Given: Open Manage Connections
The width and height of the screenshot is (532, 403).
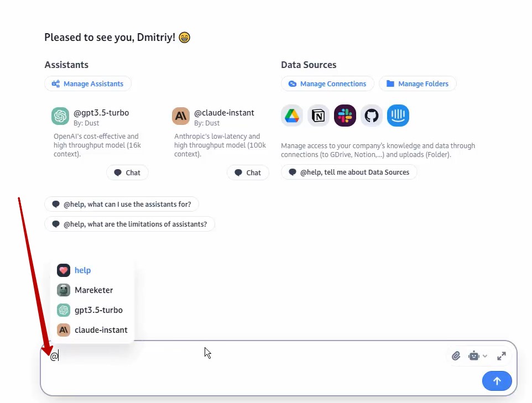Looking at the screenshot, I should click(x=327, y=84).
